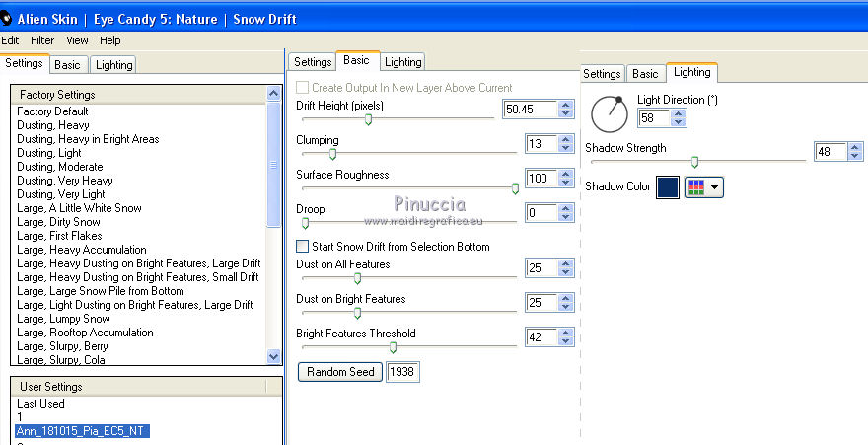Increase Drift Height with up arrow
The image size is (868, 445).
tap(565, 105)
